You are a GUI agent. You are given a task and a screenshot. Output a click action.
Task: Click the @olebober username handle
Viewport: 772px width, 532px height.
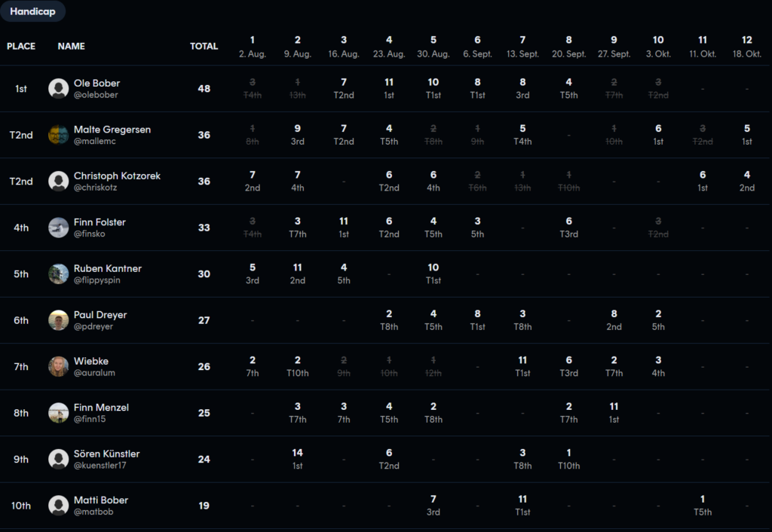tap(96, 96)
